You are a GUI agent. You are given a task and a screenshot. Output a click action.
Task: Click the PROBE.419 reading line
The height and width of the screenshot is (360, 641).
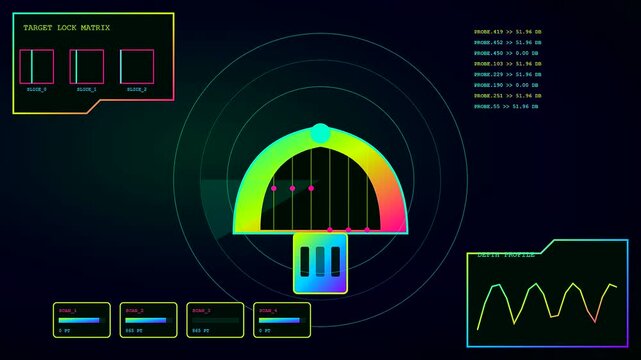[x=508, y=32]
